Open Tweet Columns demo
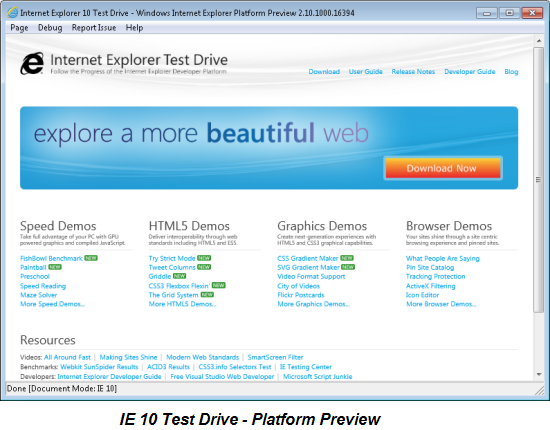This screenshot has width=550, height=430. coord(172,268)
